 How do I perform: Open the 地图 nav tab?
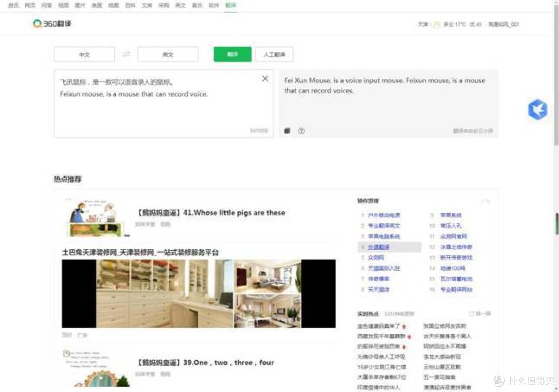[113, 5]
